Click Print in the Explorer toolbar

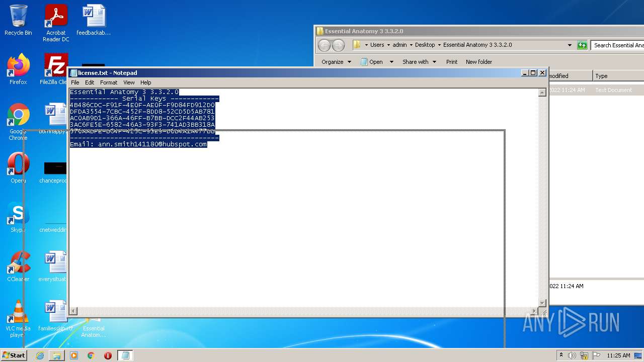tap(452, 62)
